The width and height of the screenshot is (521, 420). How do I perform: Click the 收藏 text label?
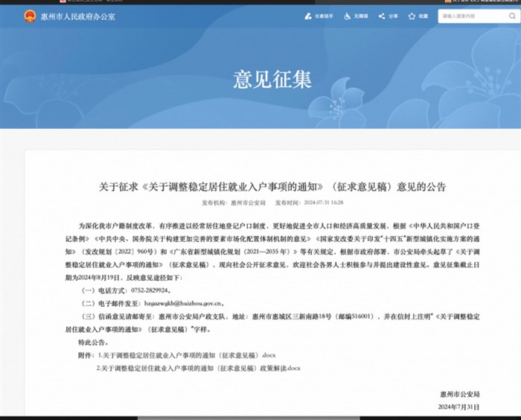click(x=423, y=16)
